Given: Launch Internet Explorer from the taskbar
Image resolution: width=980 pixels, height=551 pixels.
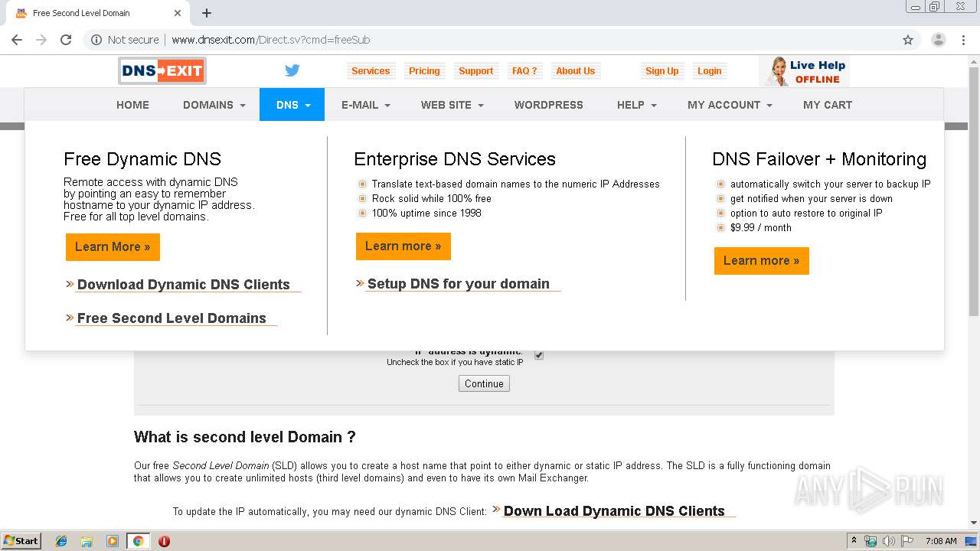Looking at the screenshot, I should click(x=61, y=541).
